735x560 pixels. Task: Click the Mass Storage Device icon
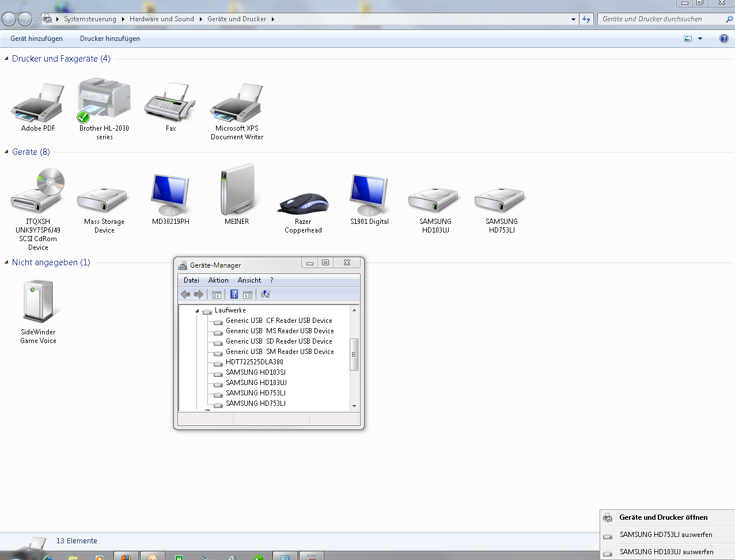(x=104, y=200)
